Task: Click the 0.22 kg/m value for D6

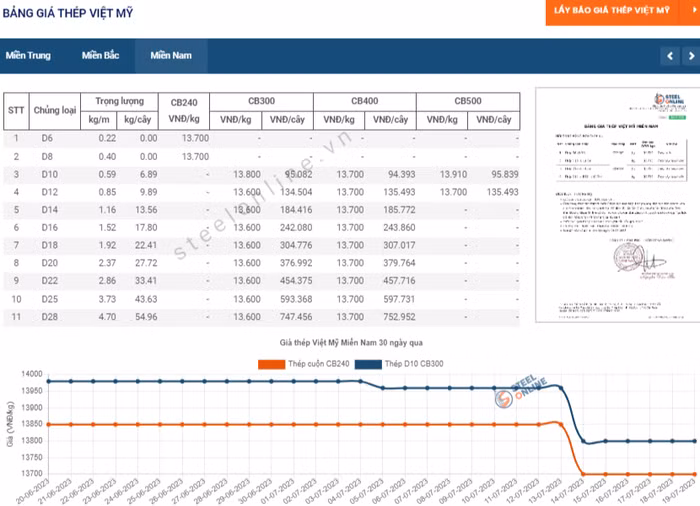Action: pyautogui.click(x=107, y=138)
